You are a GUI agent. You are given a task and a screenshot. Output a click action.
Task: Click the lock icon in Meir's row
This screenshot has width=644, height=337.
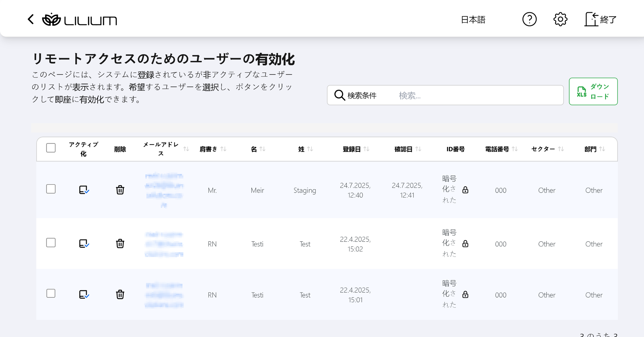tap(465, 190)
